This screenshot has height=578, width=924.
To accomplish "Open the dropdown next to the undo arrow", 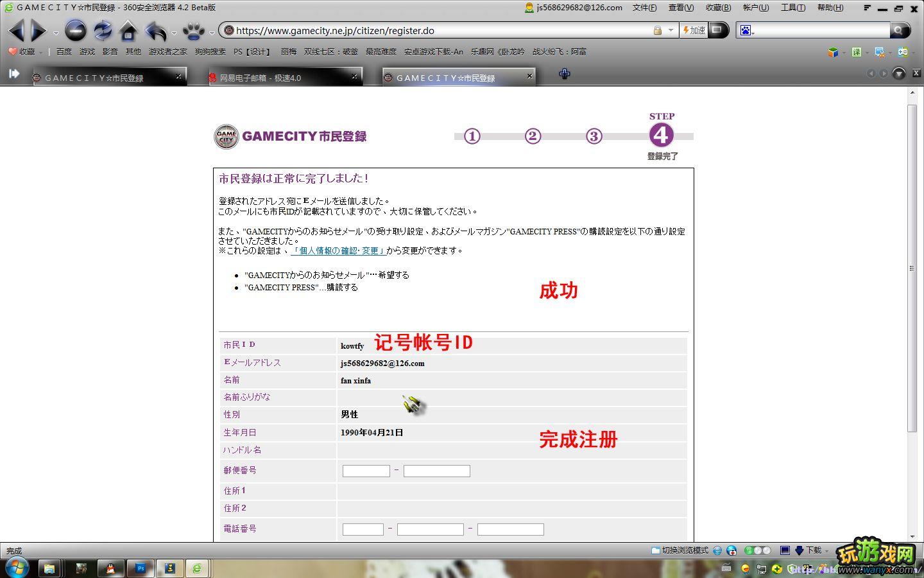I will pyautogui.click(x=174, y=32).
